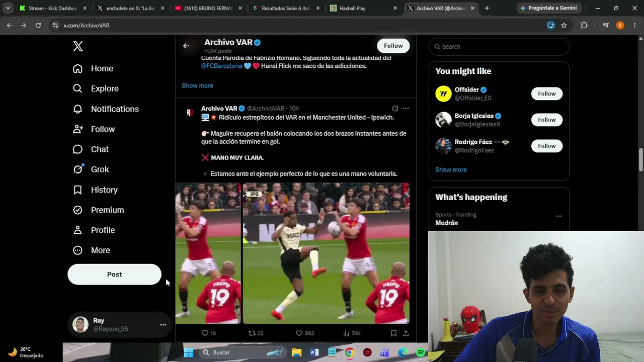
Task: Go back using the profile back arrow
Action: [186, 46]
